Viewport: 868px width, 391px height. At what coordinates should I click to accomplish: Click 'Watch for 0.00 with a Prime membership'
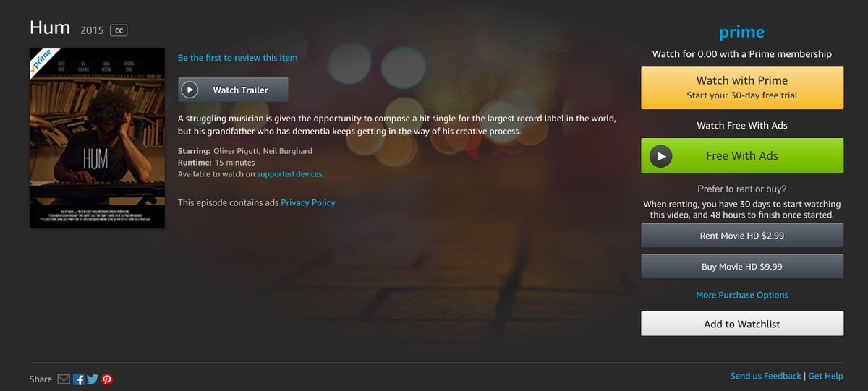click(742, 54)
